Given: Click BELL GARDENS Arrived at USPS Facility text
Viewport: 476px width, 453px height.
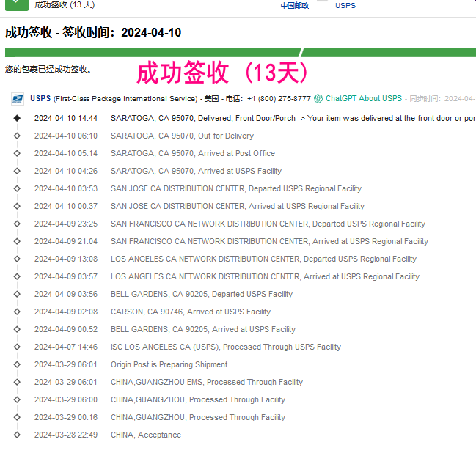Looking at the screenshot, I should [x=203, y=330].
